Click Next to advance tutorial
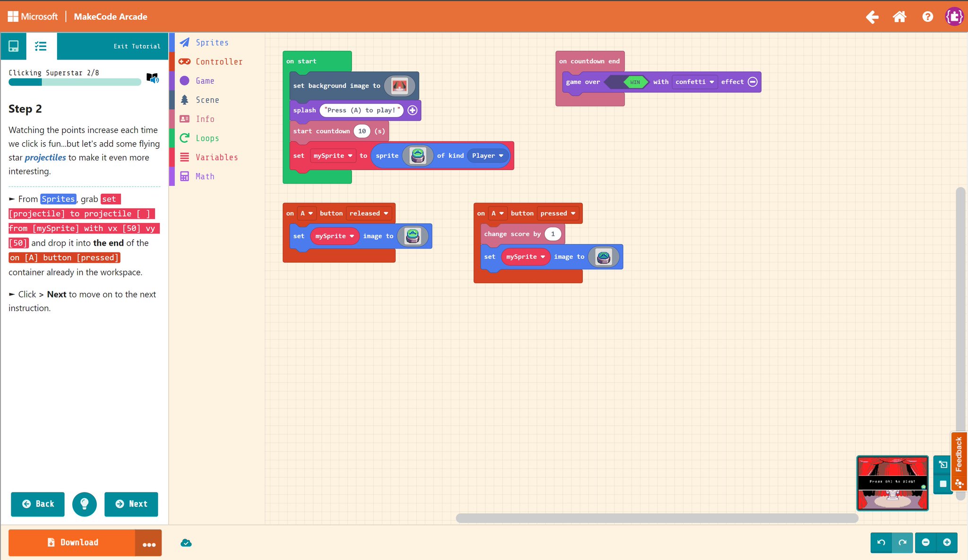The image size is (968, 560). pyautogui.click(x=131, y=504)
